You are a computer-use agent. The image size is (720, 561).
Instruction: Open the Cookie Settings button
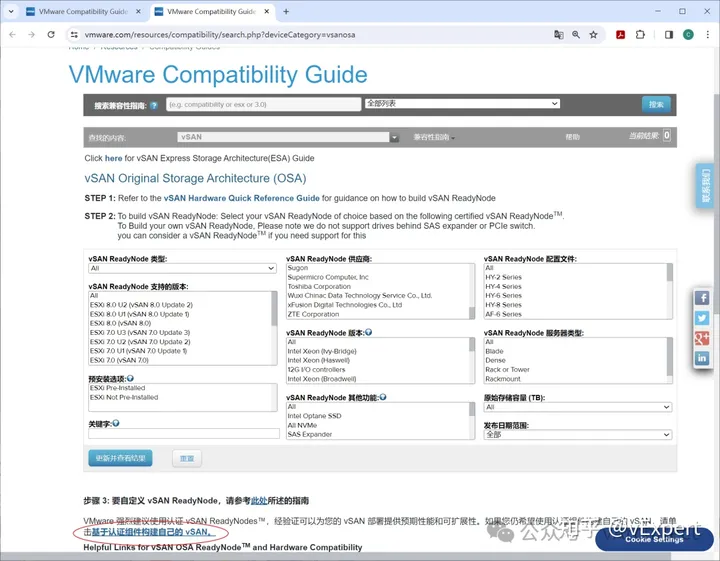[654, 539]
